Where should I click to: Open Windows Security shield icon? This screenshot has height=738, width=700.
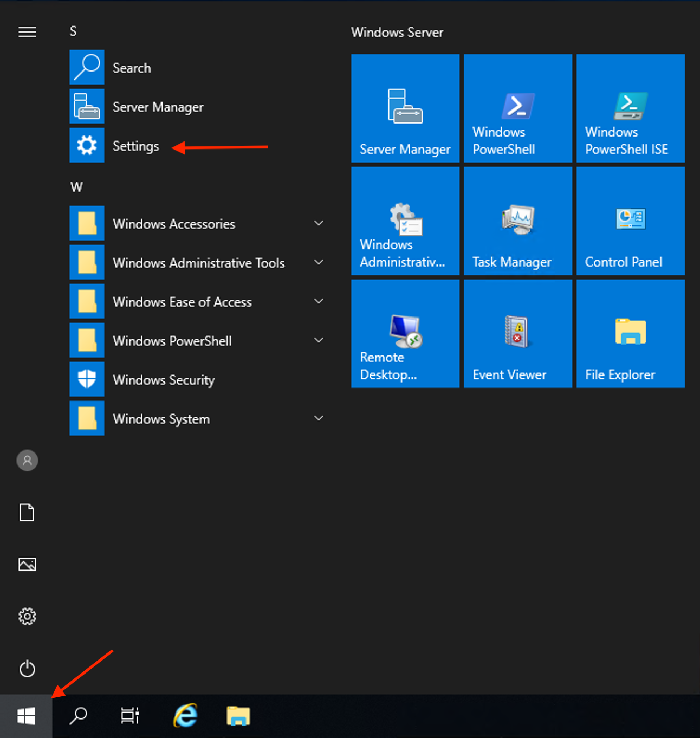[x=87, y=379]
